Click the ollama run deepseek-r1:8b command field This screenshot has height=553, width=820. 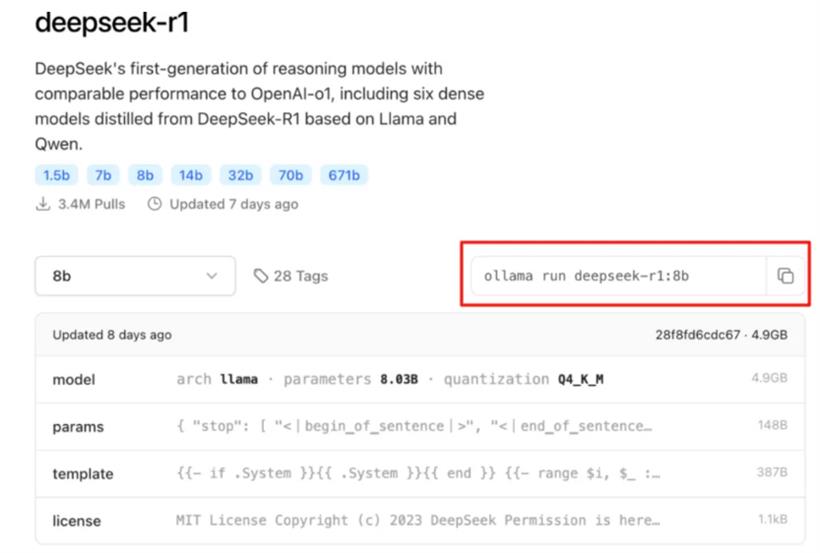[x=619, y=276]
